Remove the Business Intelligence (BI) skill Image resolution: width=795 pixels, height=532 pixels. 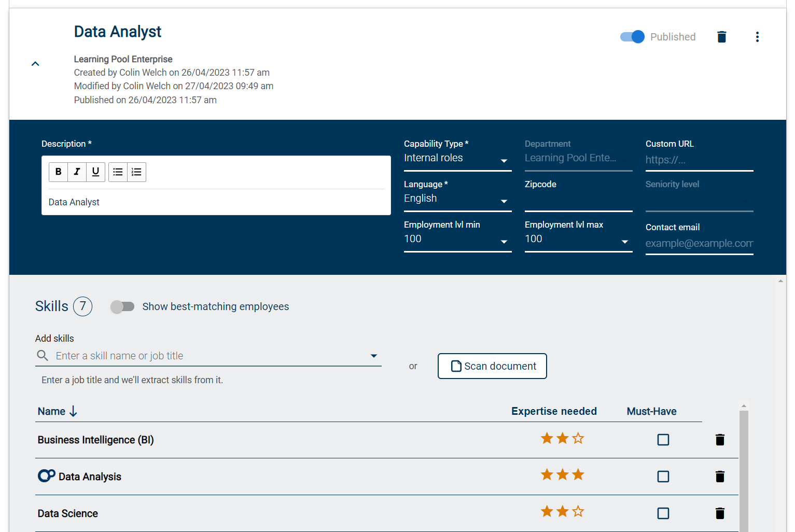pos(720,440)
